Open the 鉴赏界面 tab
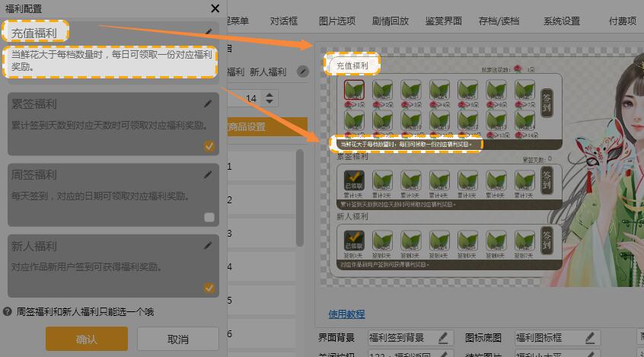 click(443, 21)
